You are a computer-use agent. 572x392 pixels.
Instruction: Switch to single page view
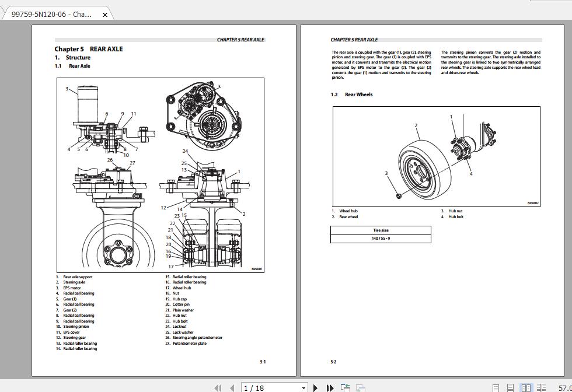pyautogui.click(x=496, y=387)
